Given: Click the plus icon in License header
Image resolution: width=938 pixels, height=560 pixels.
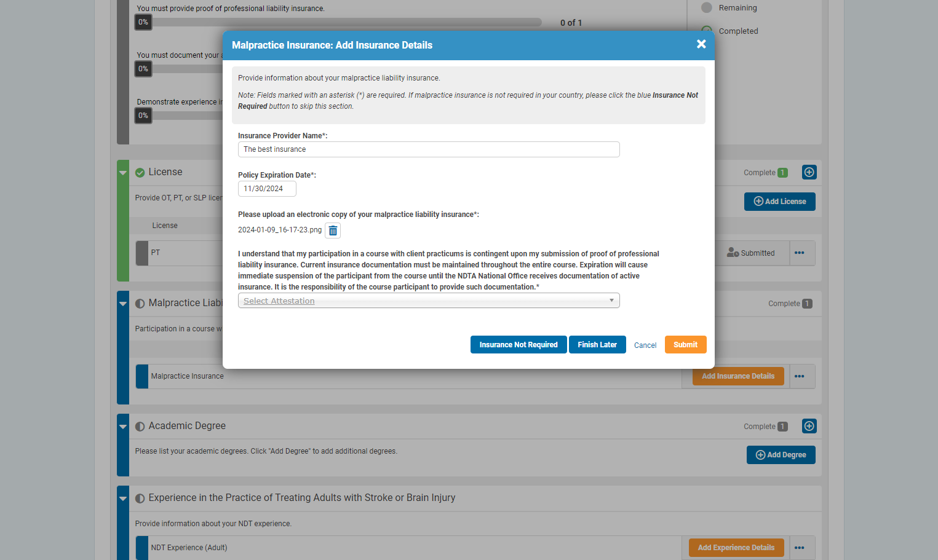Looking at the screenshot, I should 809,173.
